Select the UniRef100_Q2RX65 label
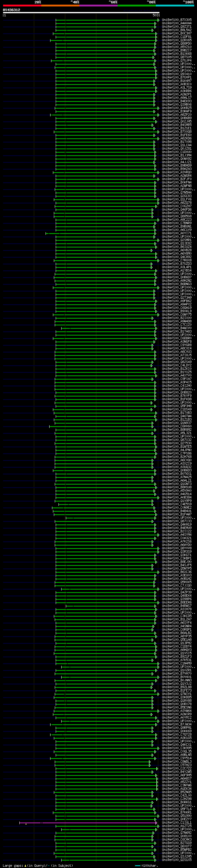197x868 pixels. coord(176,40)
